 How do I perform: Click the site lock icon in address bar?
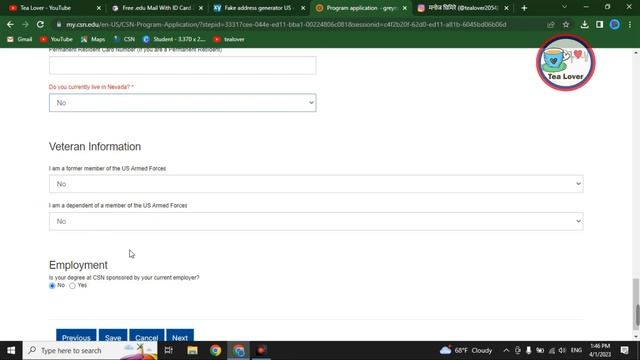(59, 24)
